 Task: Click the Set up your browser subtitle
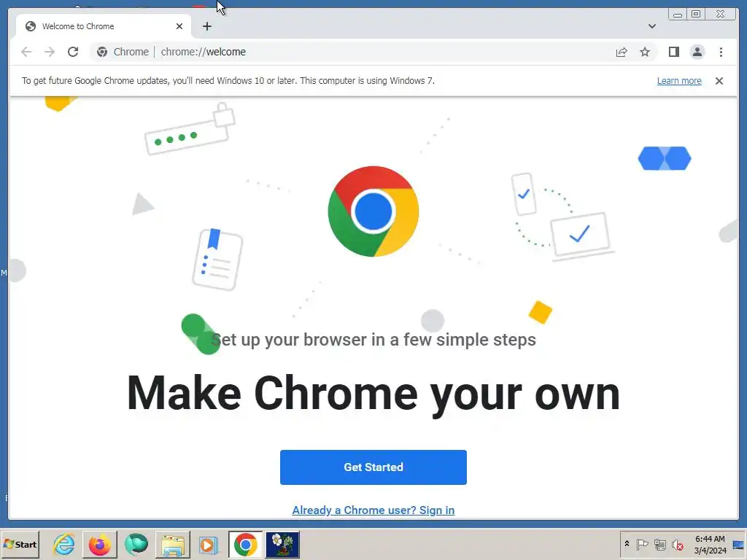[x=373, y=340]
